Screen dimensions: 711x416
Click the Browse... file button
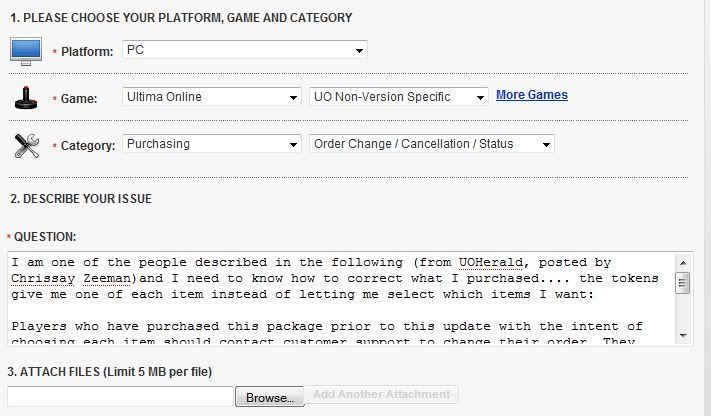point(270,397)
